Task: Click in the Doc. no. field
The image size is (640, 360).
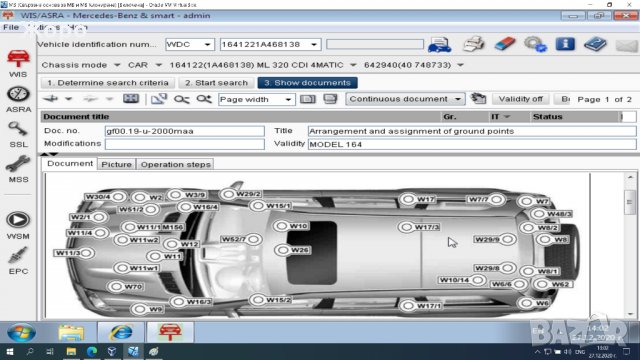Action: tap(184, 131)
